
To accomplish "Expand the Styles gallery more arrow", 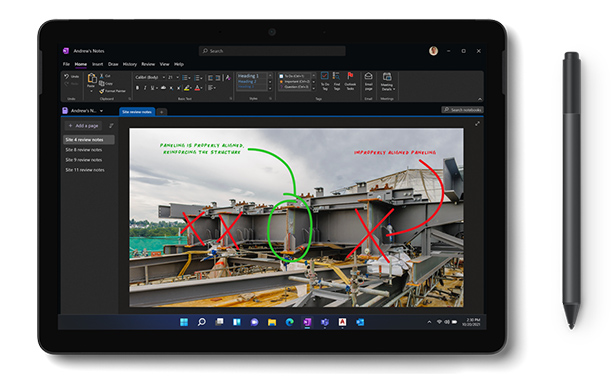I will point(270,89).
